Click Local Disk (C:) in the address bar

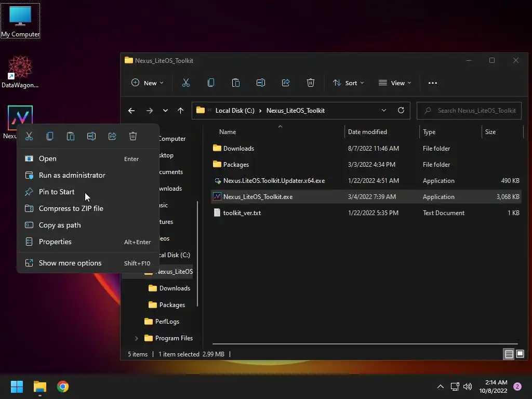(235, 111)
